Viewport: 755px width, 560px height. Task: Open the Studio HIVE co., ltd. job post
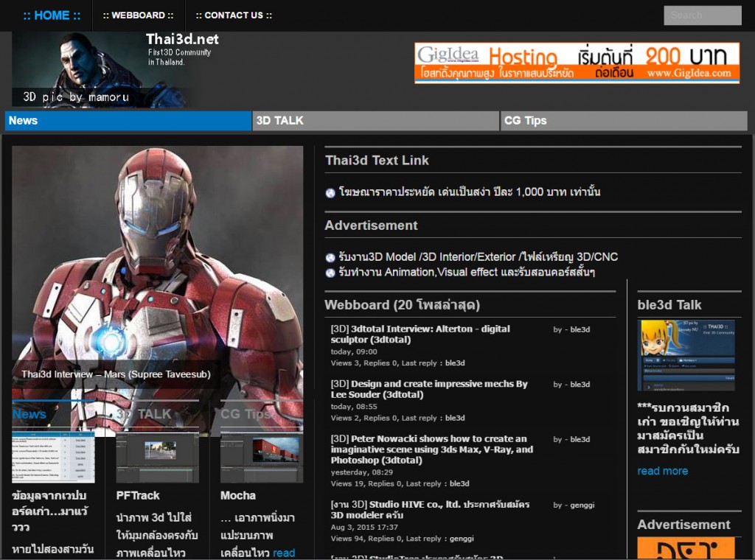click(x=430, y=509)
